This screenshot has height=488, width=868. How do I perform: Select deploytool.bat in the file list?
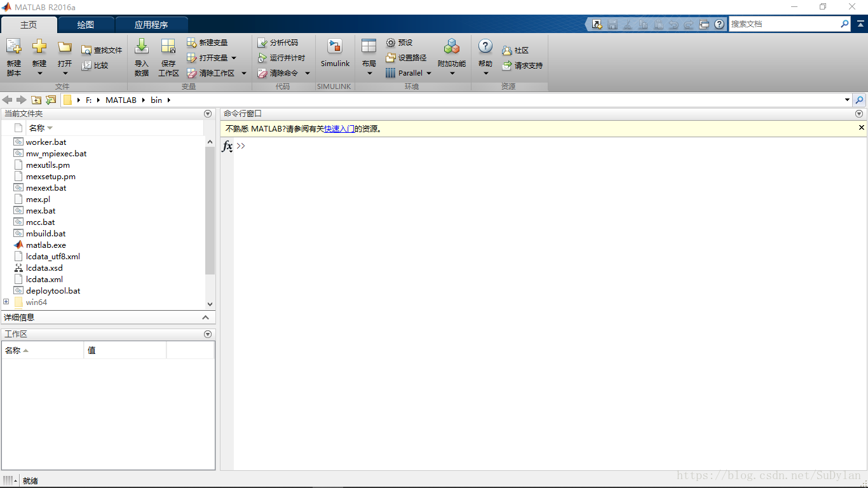coord(53,291)
